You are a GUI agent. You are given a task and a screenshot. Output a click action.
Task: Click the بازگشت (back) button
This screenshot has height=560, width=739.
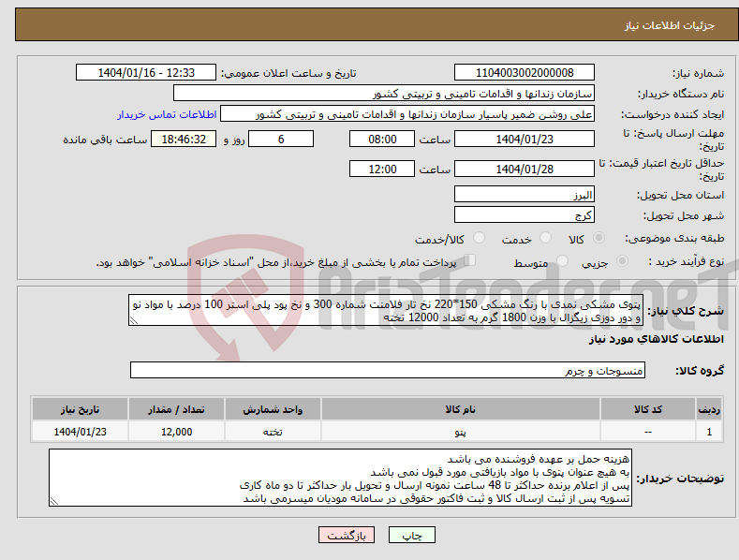pyautogui.click(x=347, y=535)
